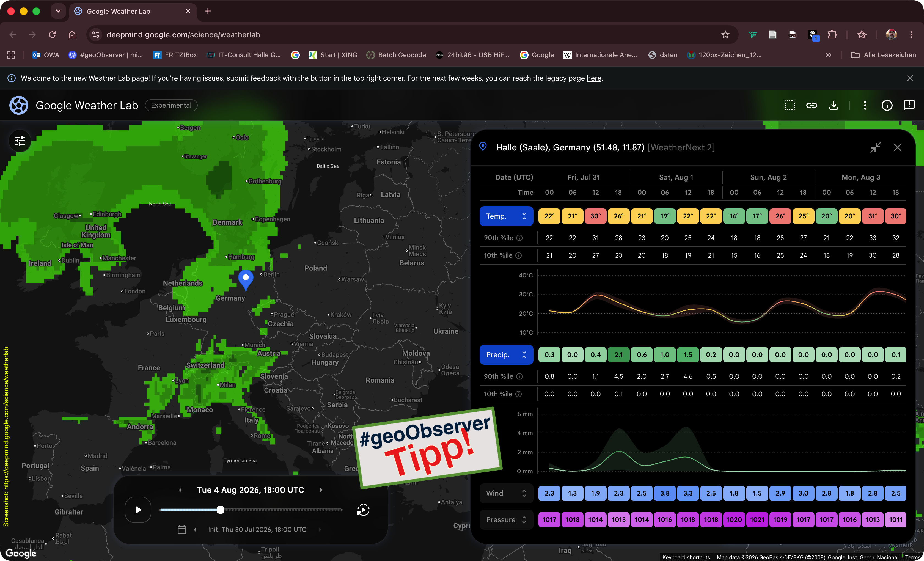924x561 pixels.
Task: Click the site information icon in address bar
Action: (96, 35)
